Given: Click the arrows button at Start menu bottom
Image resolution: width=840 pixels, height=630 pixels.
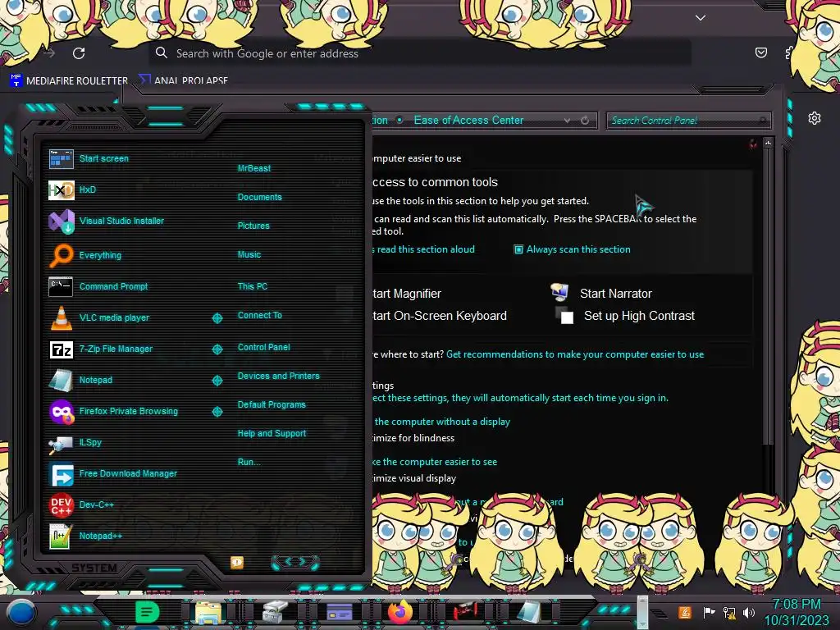Looking at the screenshot, I should point(295,561).
